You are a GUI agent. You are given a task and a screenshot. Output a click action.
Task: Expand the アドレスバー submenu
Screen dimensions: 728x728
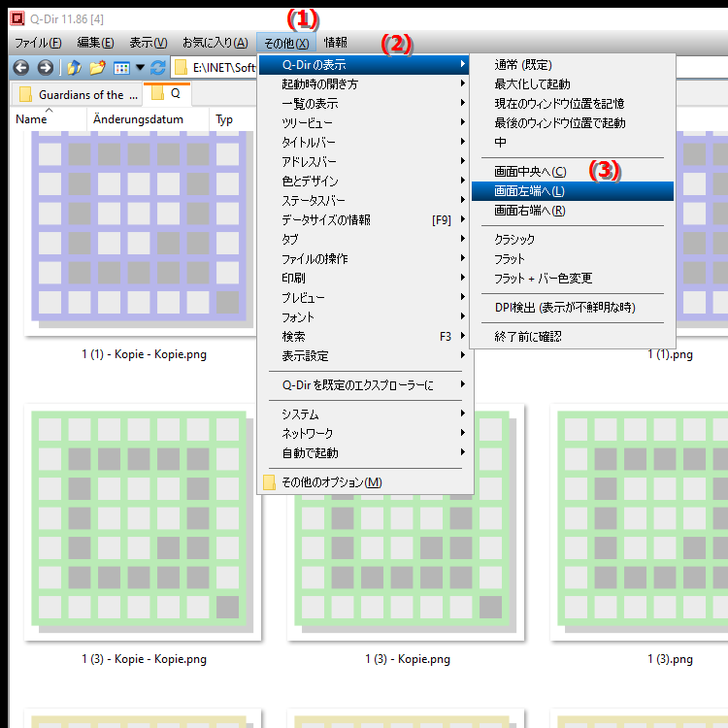click(x=364, y=161)
